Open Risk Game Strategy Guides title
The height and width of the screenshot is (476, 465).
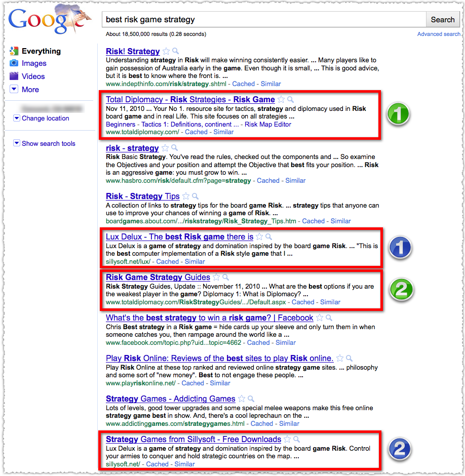(158, 277)
